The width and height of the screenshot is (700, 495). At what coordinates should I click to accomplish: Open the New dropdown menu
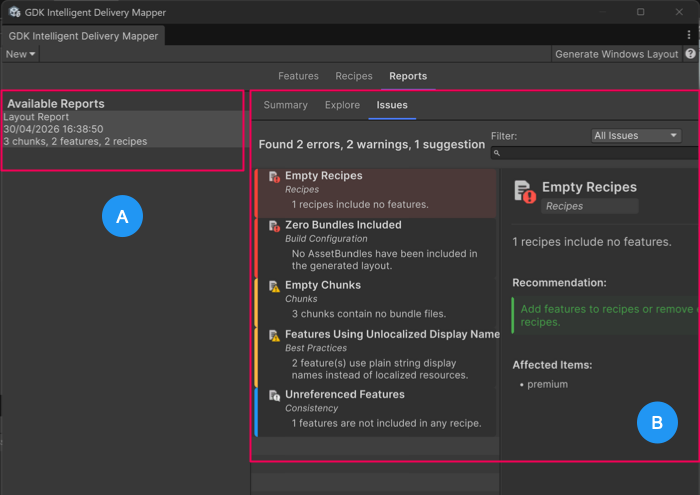coord(20,54)
